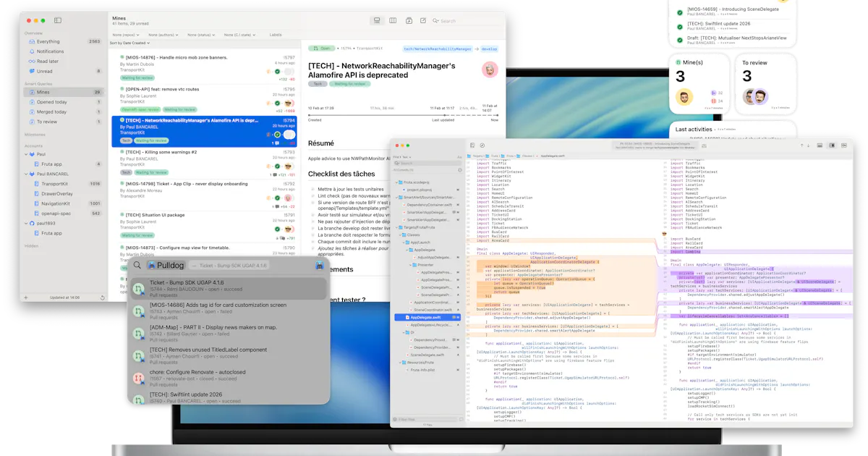
Task: Select 'ADM-Map PART II' spotlight result
Action: pos(229,333)
